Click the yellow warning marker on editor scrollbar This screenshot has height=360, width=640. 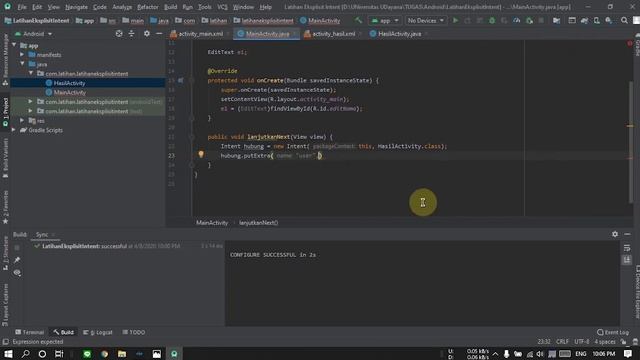[630, 126]
